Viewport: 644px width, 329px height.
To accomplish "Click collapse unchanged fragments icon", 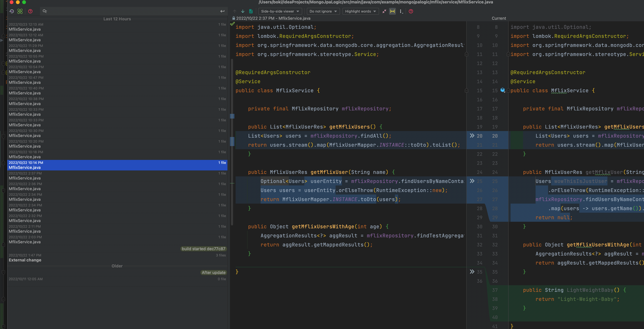I will tap(384, 11).
